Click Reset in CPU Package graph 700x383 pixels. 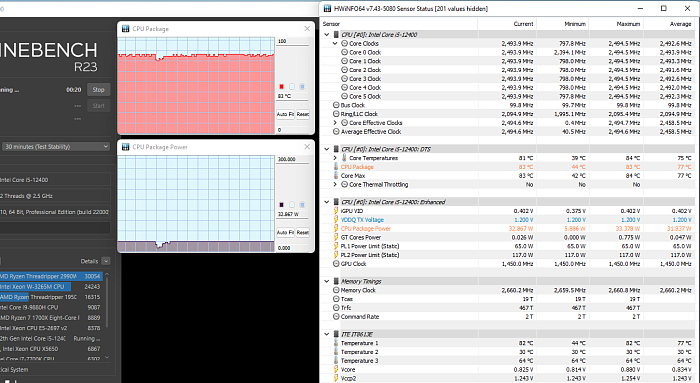pyautogui.click(x=303, y=114)
